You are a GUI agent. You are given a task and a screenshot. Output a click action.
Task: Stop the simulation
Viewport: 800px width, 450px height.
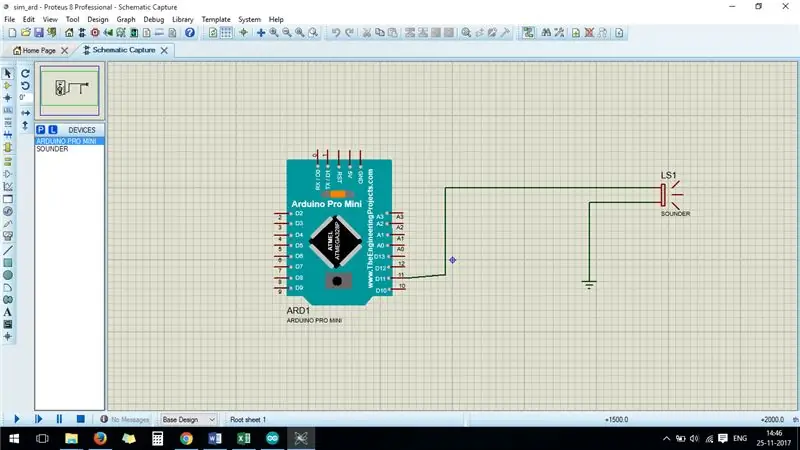tap(81, 419)
